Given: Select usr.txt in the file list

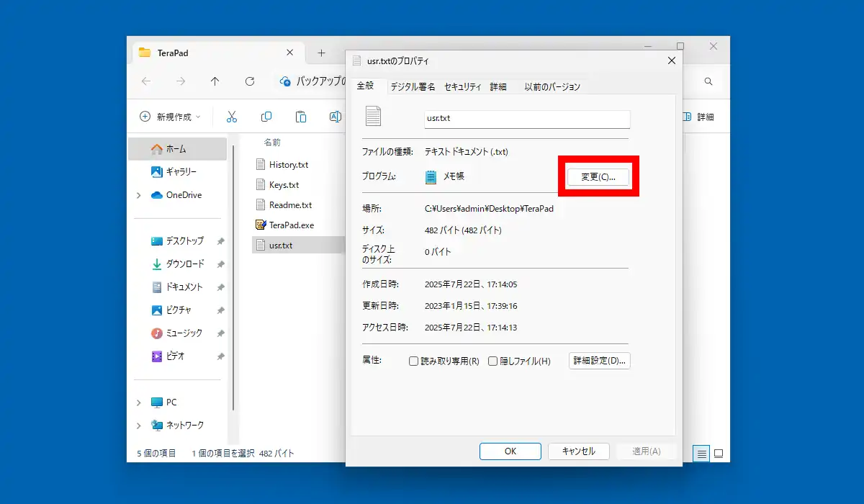Looking at the screenshot, I should 299,245.
